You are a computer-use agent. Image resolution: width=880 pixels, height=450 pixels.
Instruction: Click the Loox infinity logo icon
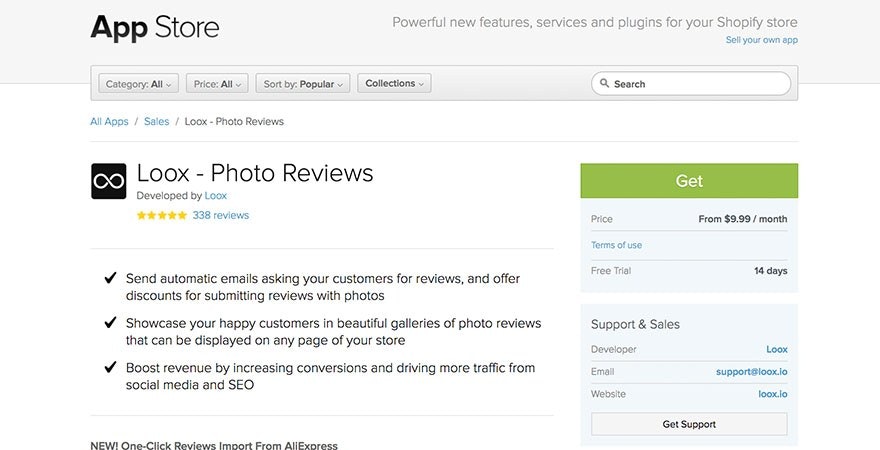tap(108, 181)
